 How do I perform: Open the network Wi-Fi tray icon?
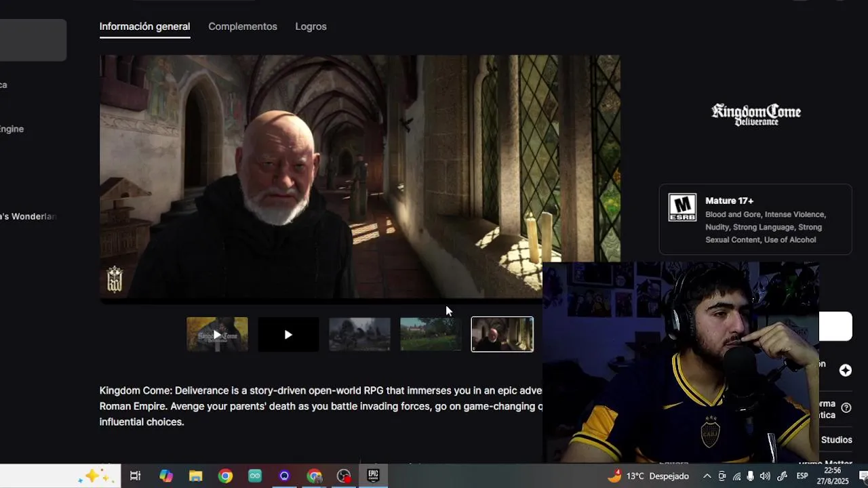736,476
